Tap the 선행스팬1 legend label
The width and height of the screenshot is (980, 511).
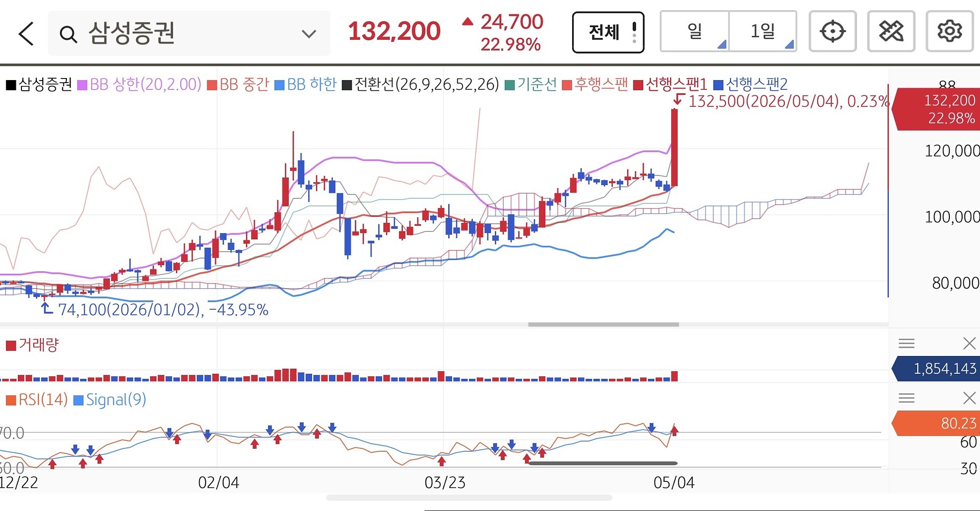[676, 84]
